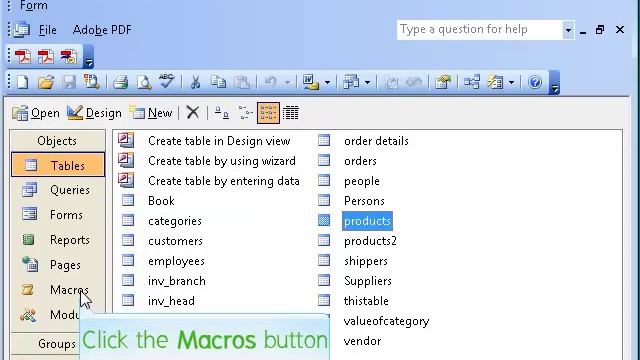This screenshot has height=360, width=640.
Task: Click the Save disk toolbar icon
Action: point(69,82)
